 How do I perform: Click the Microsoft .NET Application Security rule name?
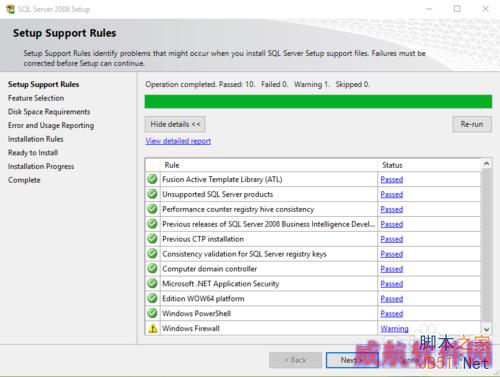click(220, 284)
